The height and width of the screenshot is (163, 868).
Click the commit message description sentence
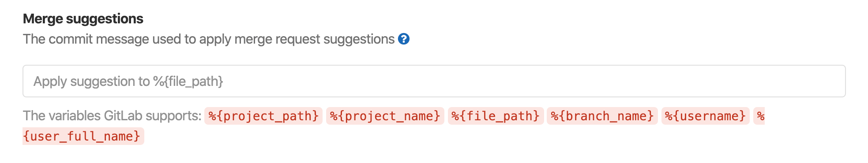[x=209, y=39]
